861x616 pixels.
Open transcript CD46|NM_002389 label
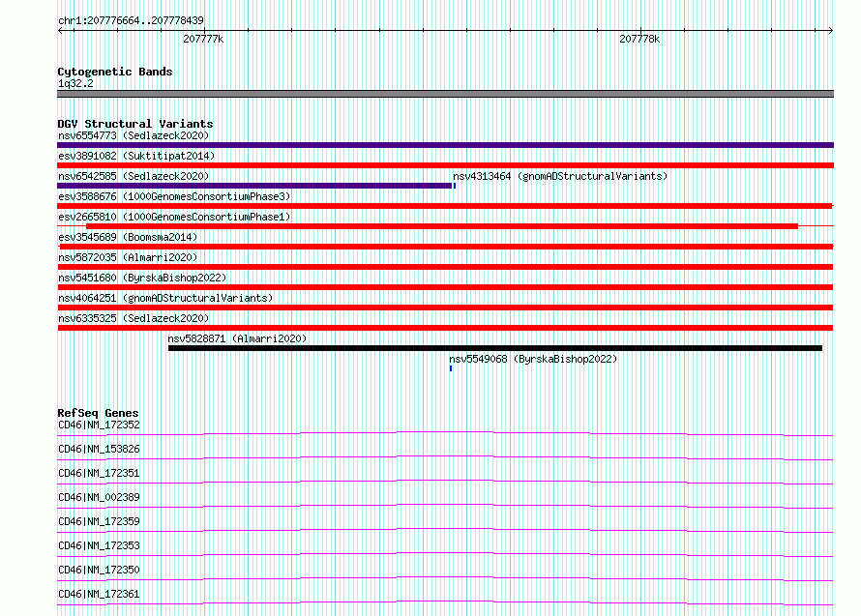tap(99, 497)
